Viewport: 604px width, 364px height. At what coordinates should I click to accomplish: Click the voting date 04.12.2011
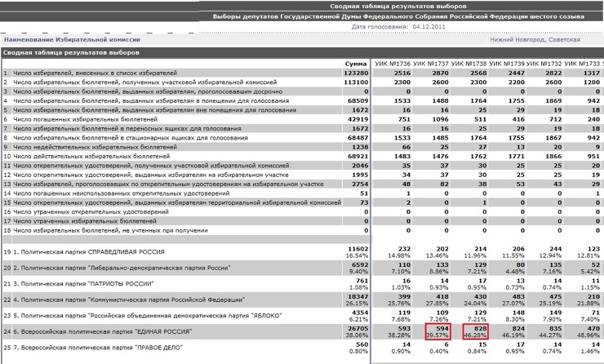(429, 27)
